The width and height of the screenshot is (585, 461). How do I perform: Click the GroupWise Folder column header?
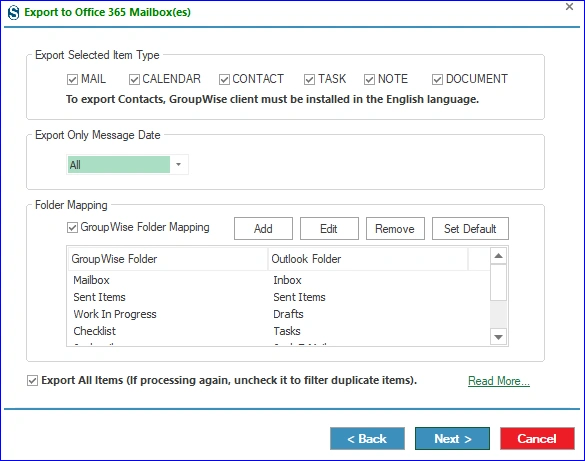168,259
